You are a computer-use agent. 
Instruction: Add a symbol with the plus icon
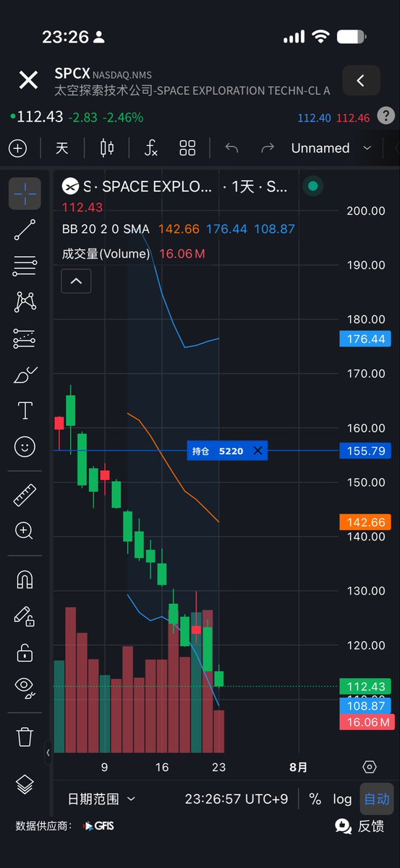[x=17, y=148]
